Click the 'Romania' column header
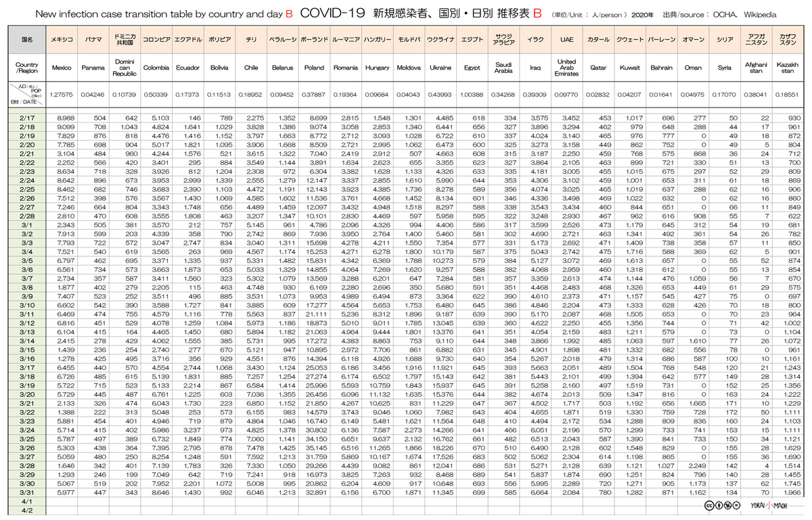 [x=346, y=68]
